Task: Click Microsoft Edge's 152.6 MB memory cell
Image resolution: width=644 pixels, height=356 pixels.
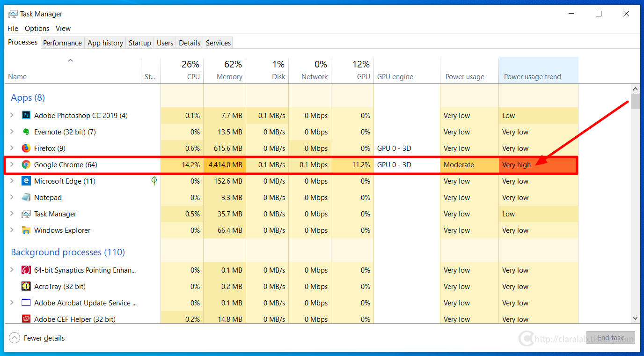Action: pos(225,181)
